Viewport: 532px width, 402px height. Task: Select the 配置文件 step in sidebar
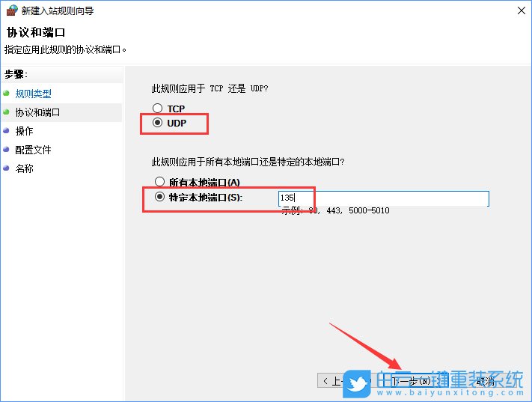tap(33, 150)
